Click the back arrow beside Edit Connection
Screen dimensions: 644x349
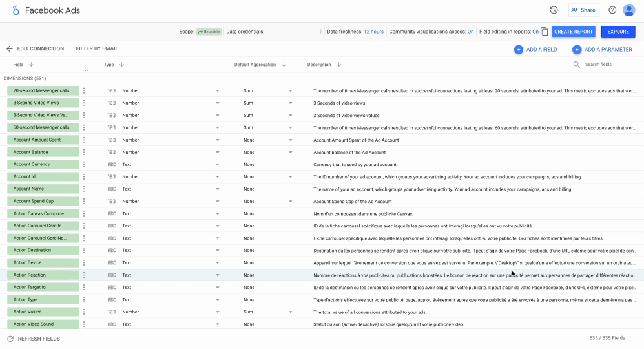pyautogui.click(x=10, y=48)
